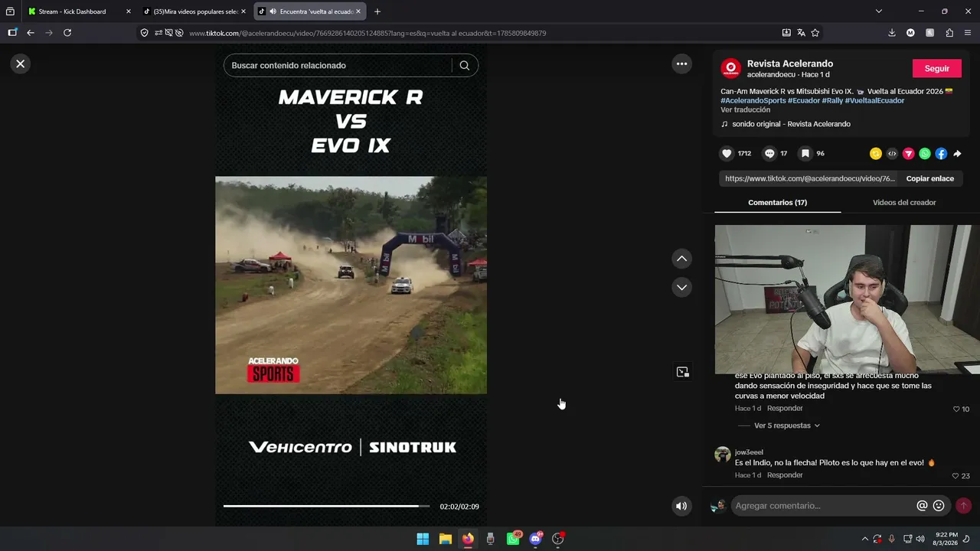Open the #AcelerandoSports hashtag
The height and width of the screenshot is (551, 980).
[x=753, y=101]
